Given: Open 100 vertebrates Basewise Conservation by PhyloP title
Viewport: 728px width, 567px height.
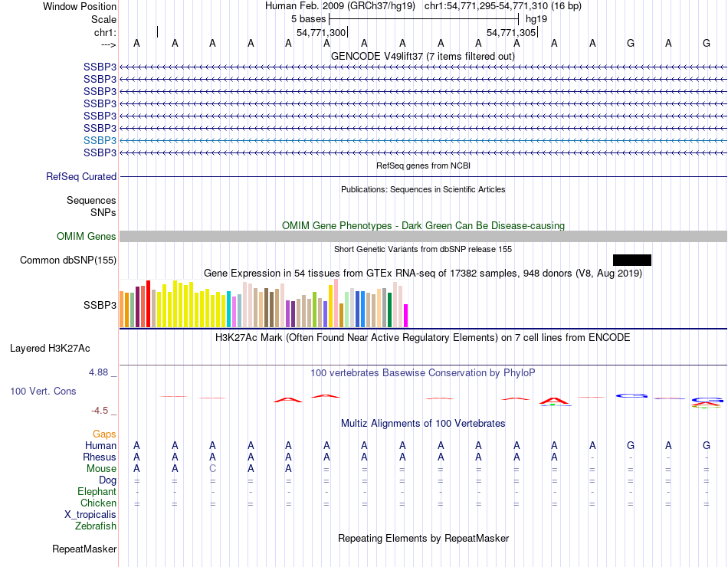Looking at the screenshot, I should [423, 373].
